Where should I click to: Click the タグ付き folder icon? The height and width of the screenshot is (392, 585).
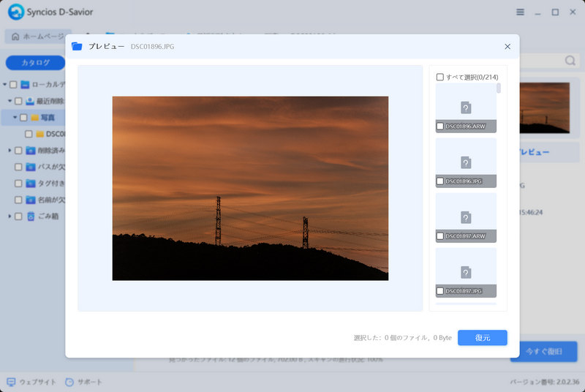pyautogui.click(x=31, y=183)
